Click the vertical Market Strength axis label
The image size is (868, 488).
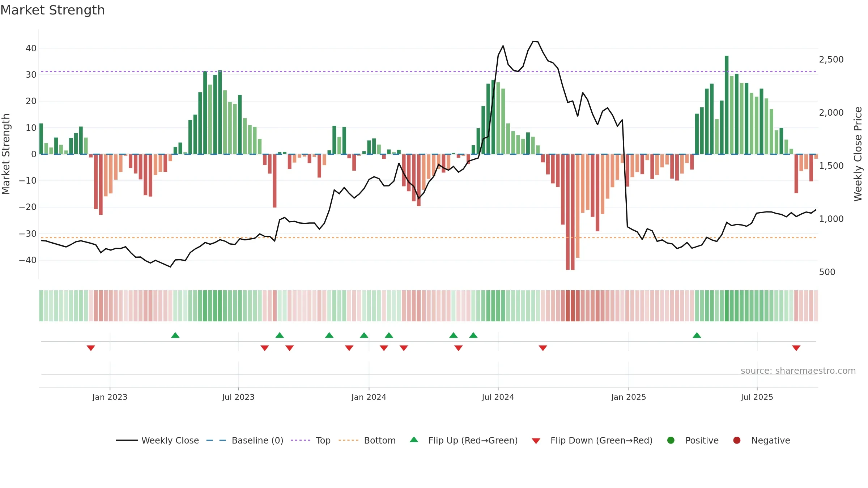6,154
